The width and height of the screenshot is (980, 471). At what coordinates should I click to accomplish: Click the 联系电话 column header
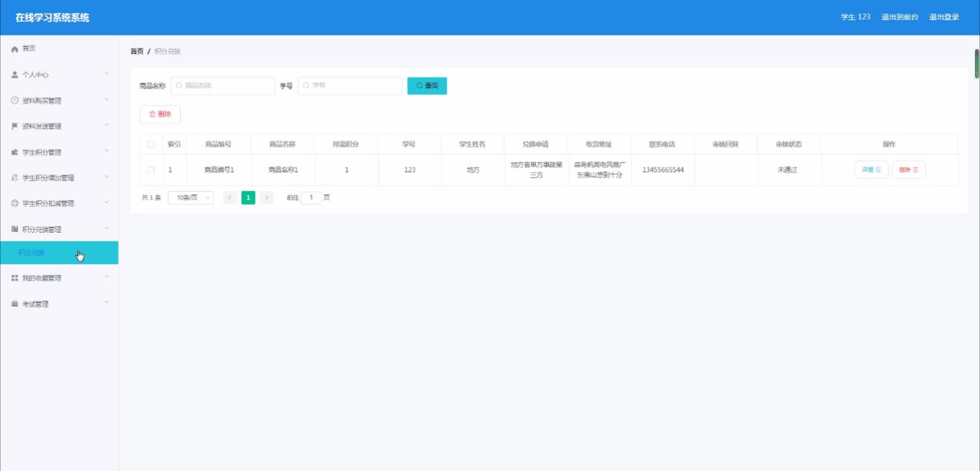662,144
